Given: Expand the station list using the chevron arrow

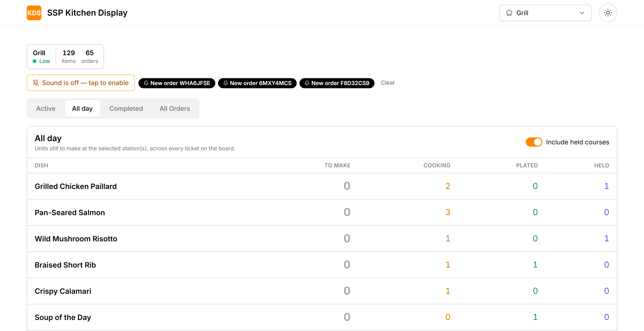Looking at the screenshot, I should coord(582,13).
